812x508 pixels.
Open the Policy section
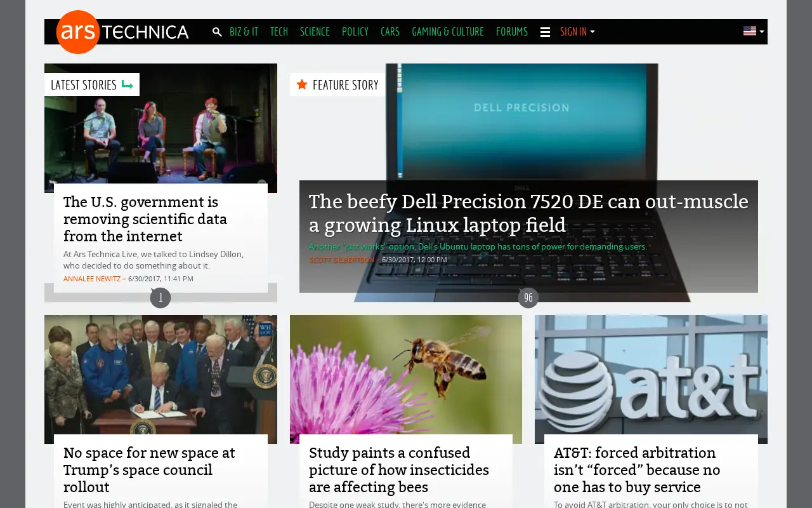(355, 32)
